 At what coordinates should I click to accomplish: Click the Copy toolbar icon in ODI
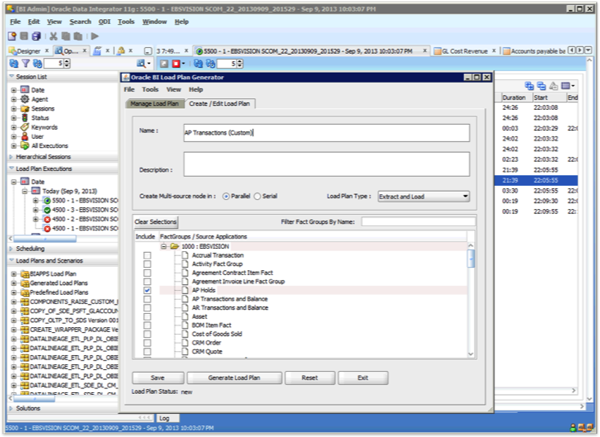coord(66,36)
